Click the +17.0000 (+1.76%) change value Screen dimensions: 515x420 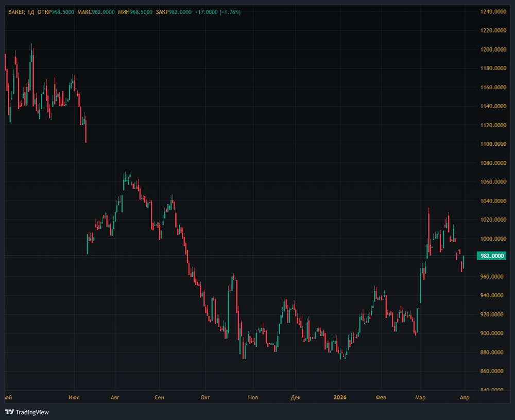218,12
